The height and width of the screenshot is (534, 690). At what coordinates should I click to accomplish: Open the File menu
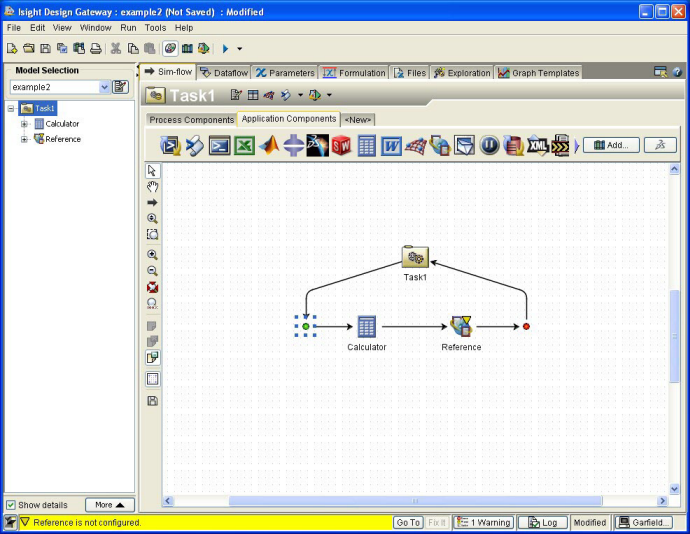coord(14,28)
